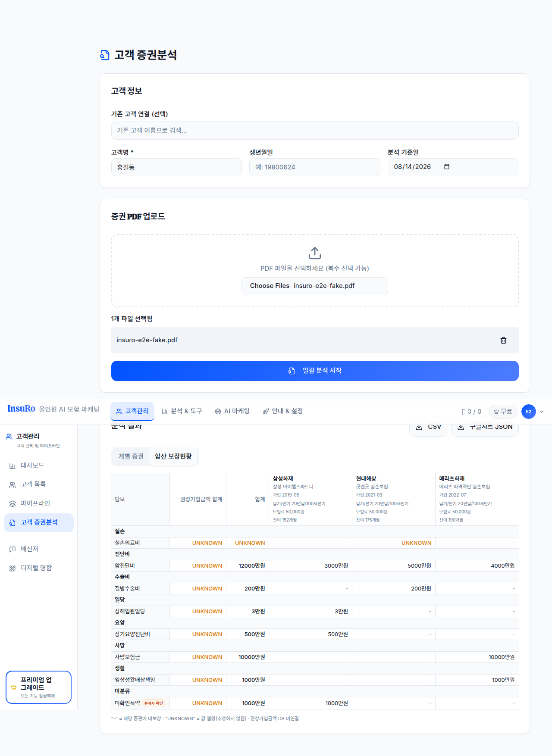The width and height of the screenshot is (552, 756).
Task: Select 고객 증권분석 in the sidebar
Action: (x=39, y=522)
